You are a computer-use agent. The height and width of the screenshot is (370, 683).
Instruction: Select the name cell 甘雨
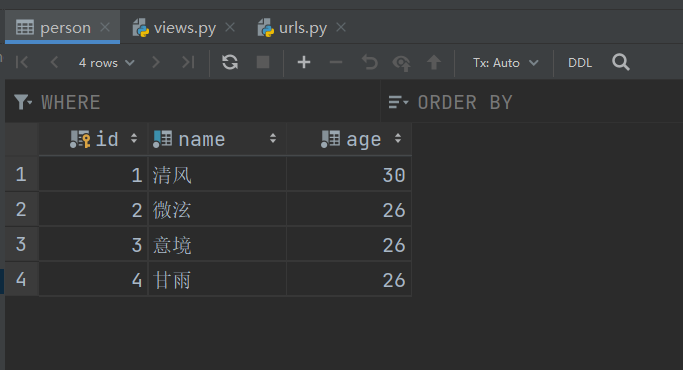(x=217, y=279)
